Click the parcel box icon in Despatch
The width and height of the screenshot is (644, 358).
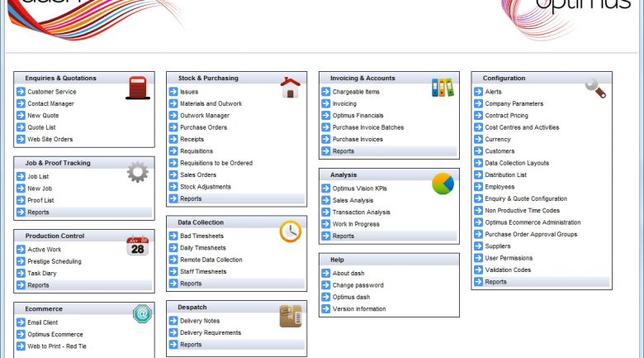click(x=291, y=316)
